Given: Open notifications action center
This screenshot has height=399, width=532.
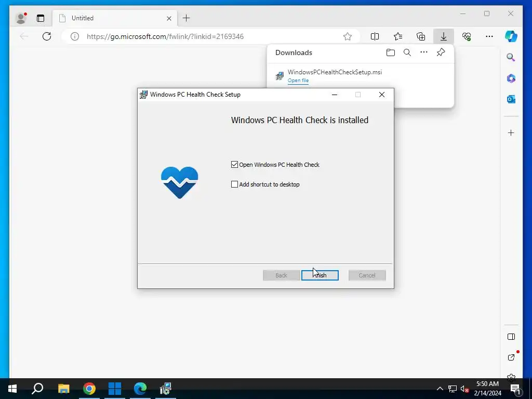Looking at the screenshot, I should tap(515, 389).
